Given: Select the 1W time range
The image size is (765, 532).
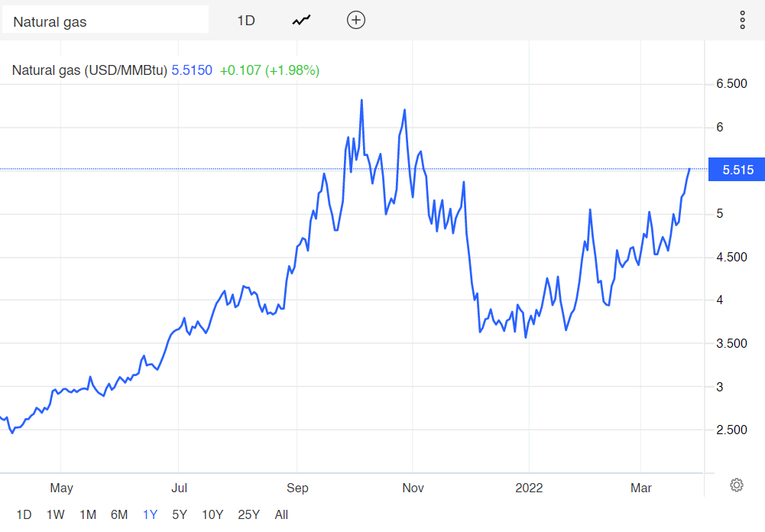Looking at the screenshot, I should (55, 514).
